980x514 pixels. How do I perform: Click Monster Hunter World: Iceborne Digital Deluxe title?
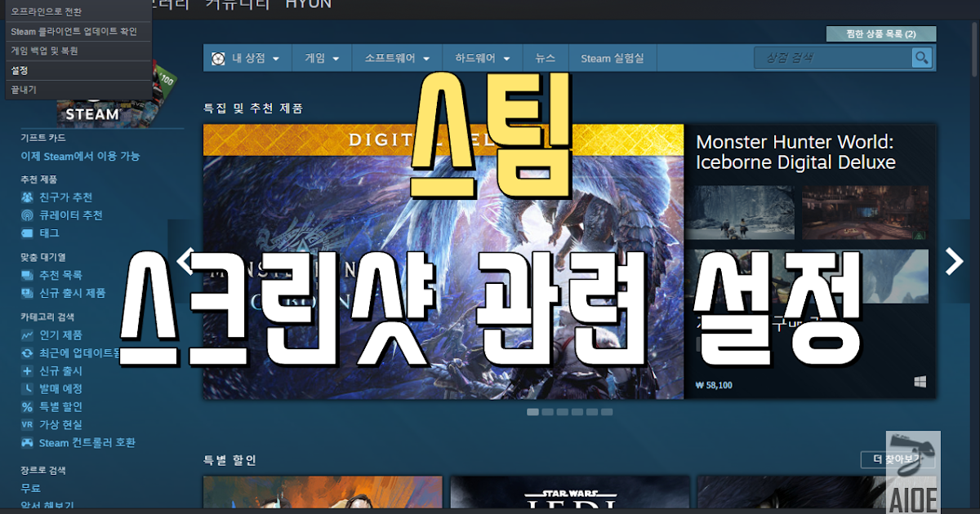click(x=796, y=151)
